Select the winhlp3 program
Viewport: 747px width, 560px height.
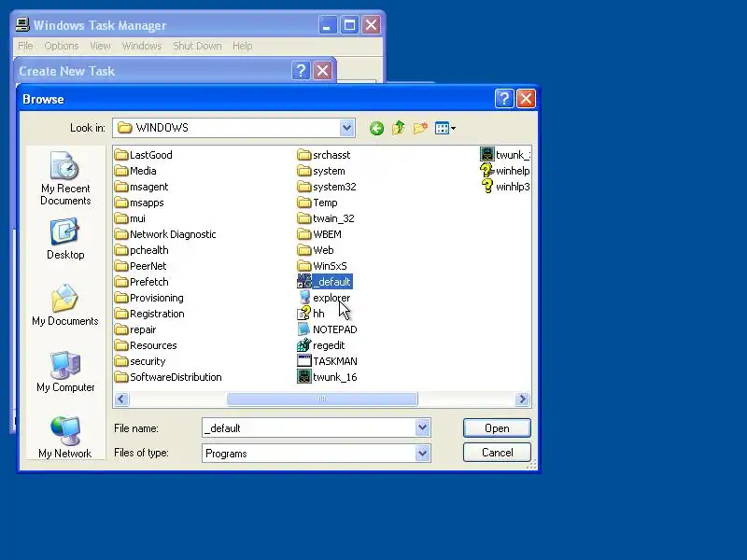(x=505, y=187)
